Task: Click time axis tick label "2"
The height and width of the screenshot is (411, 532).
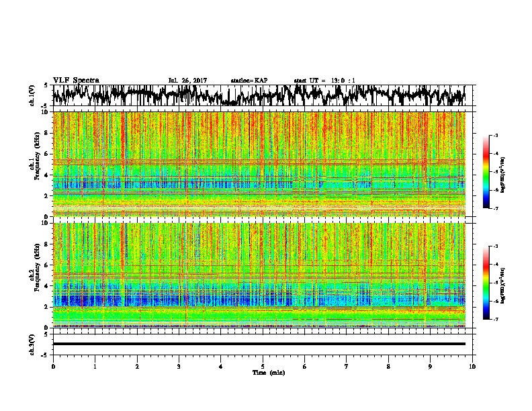Action: (137, 367)
